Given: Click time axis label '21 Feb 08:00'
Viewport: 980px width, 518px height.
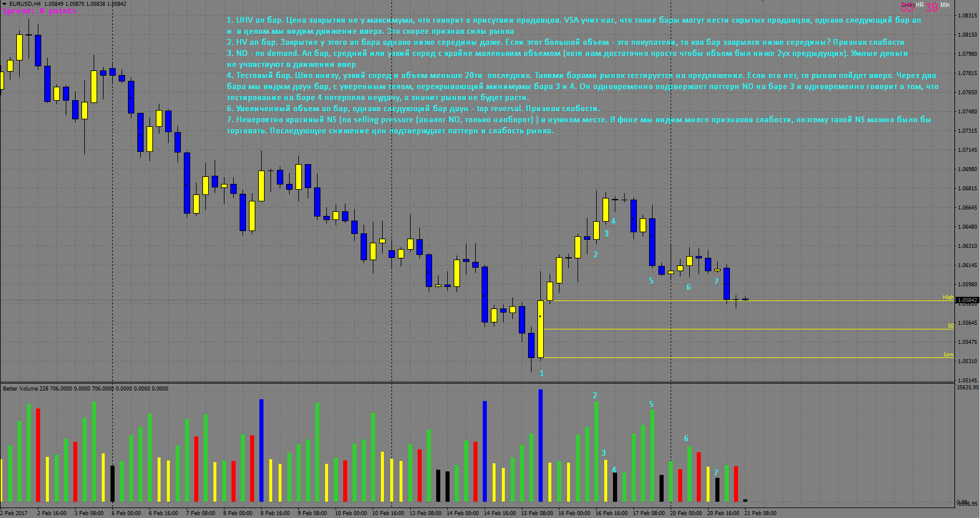Looking at the screenshot, I should pos(760,513).
